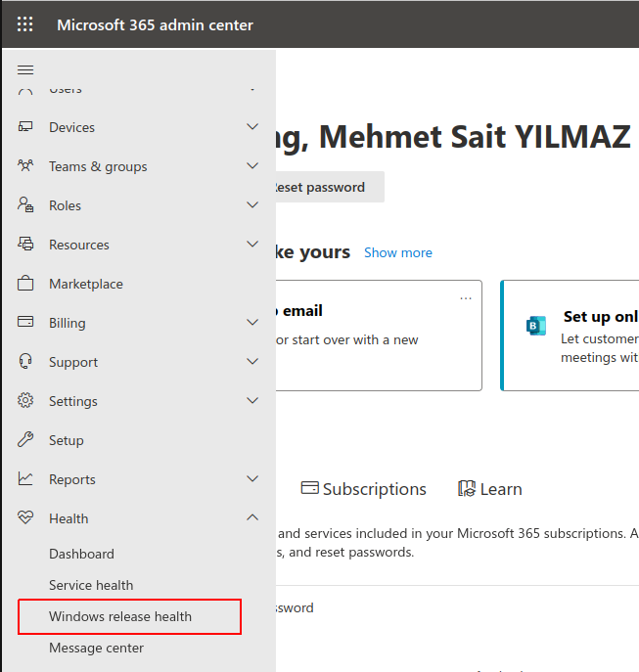Expand the Reports chevron
This screenshot has height=672, width=639.
(x=252, y=478)
